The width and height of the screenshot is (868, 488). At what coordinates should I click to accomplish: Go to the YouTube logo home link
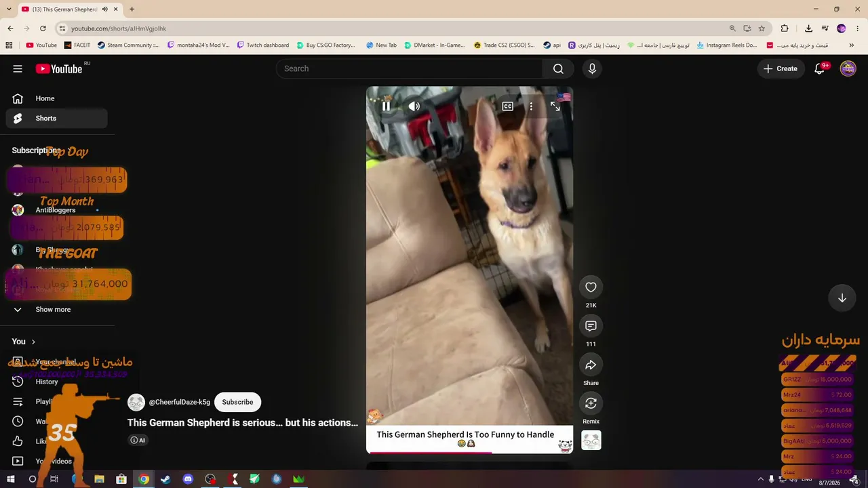tap(59, 68)
